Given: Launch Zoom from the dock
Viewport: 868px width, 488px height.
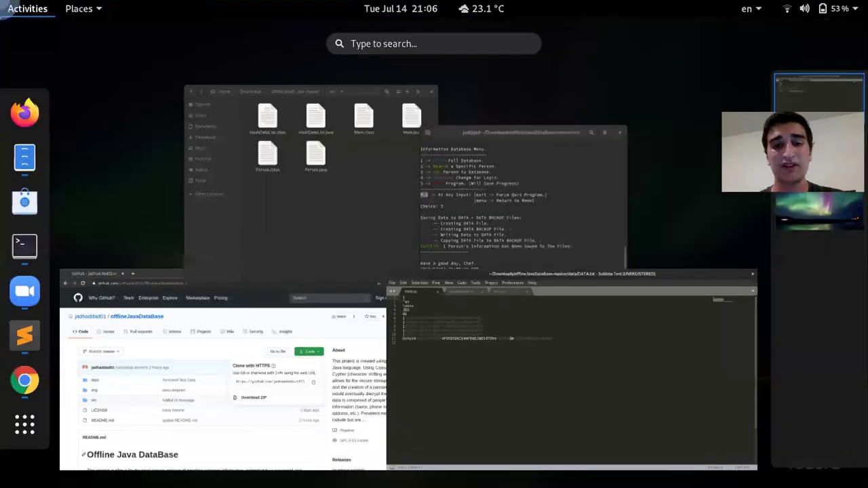Looking at the screenshot, I should point(24,291).
